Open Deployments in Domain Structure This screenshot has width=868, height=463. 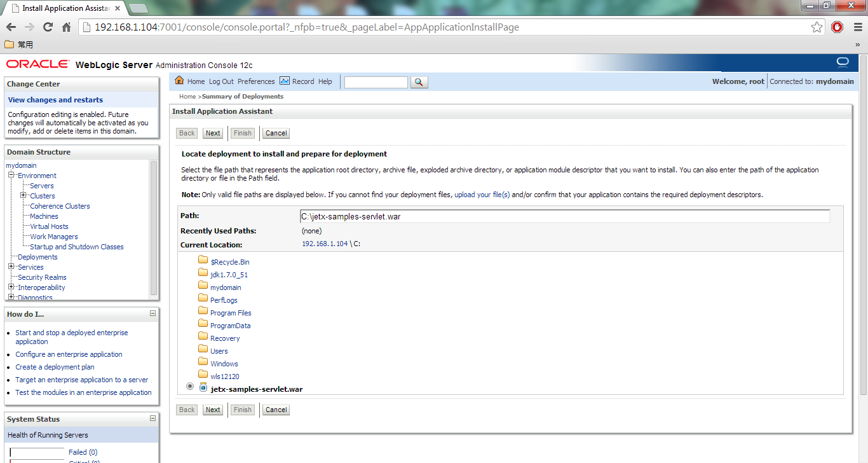click(37, 257)
